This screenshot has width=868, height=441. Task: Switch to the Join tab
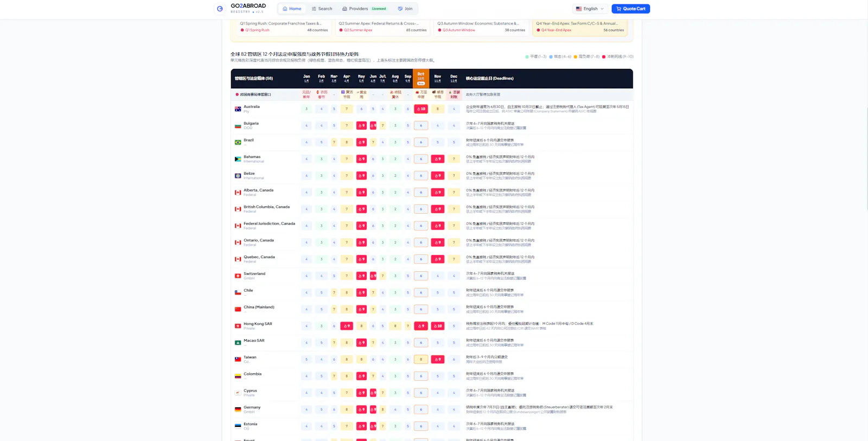pyautogui.click(x=405, y=9)
